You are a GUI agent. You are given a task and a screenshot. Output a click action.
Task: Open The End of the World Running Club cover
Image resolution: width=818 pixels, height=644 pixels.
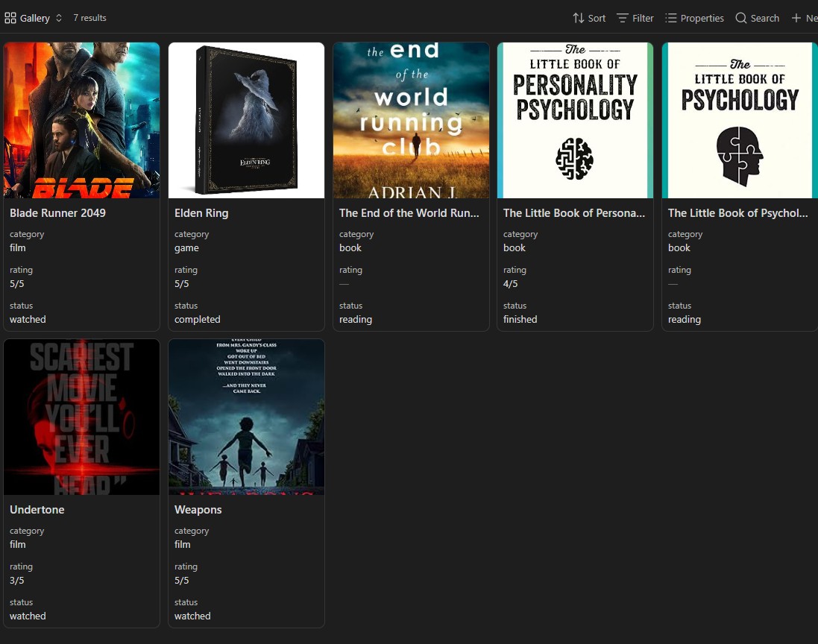(411, 121)
